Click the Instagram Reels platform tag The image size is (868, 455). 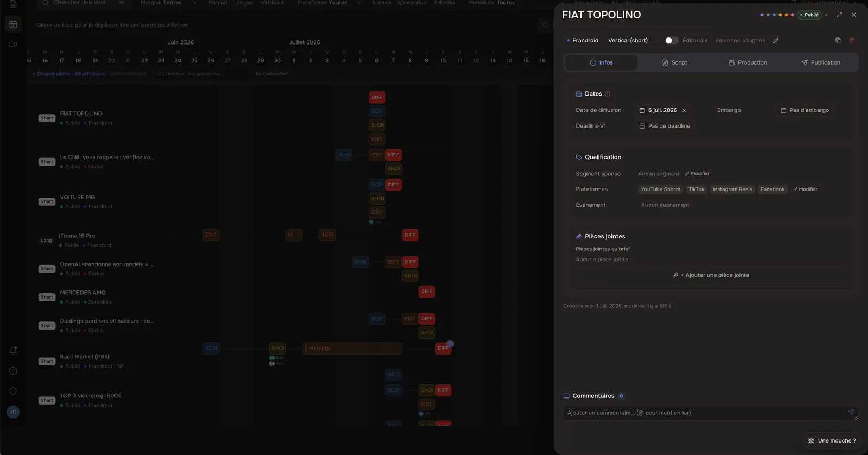pos(732,189)
